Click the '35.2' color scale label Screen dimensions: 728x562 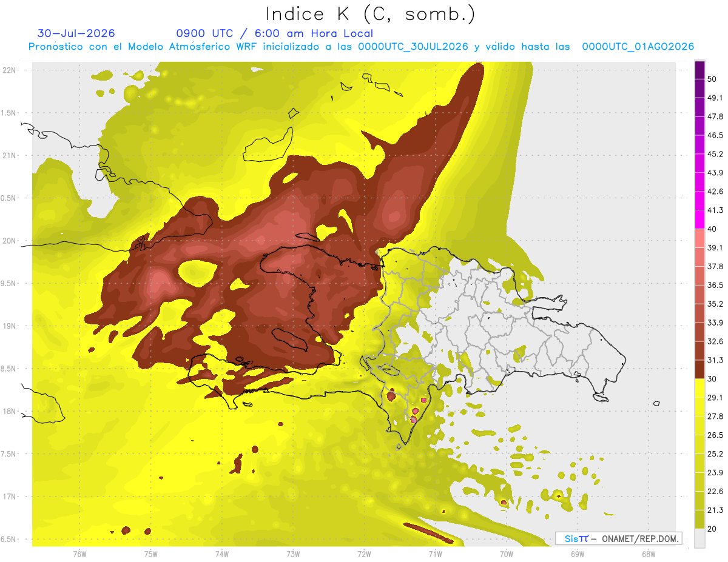(715, 304)
